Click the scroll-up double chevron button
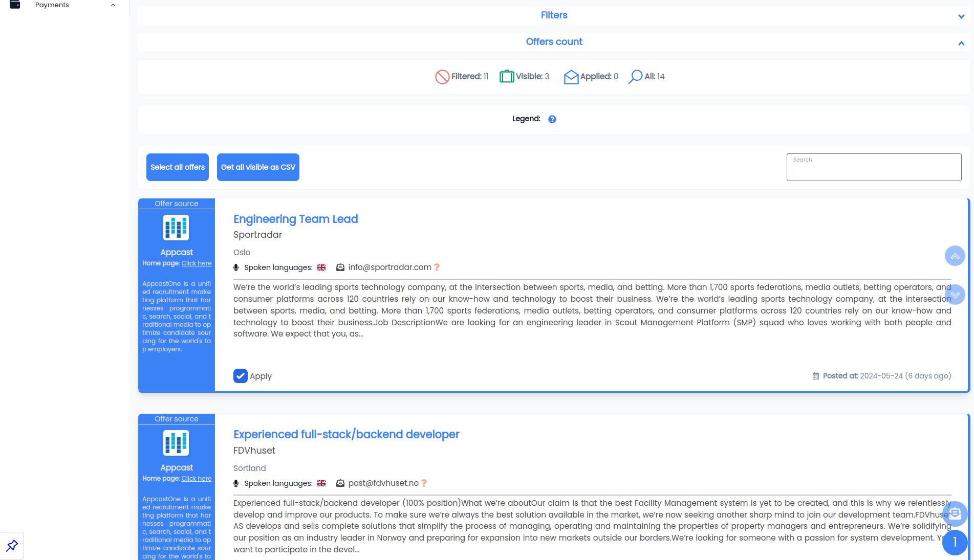Viewport: 974px width, 560px height. point(955,256)
